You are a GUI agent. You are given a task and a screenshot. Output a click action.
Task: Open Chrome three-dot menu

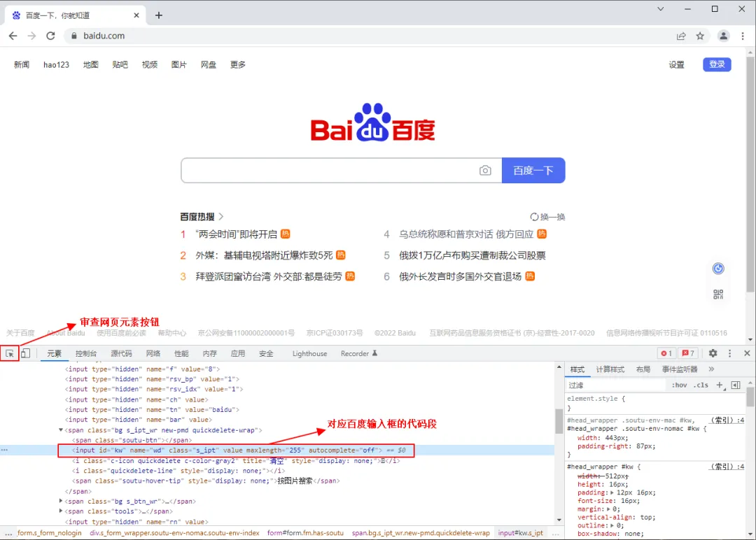pyautogui.click(x=743, y=36)
